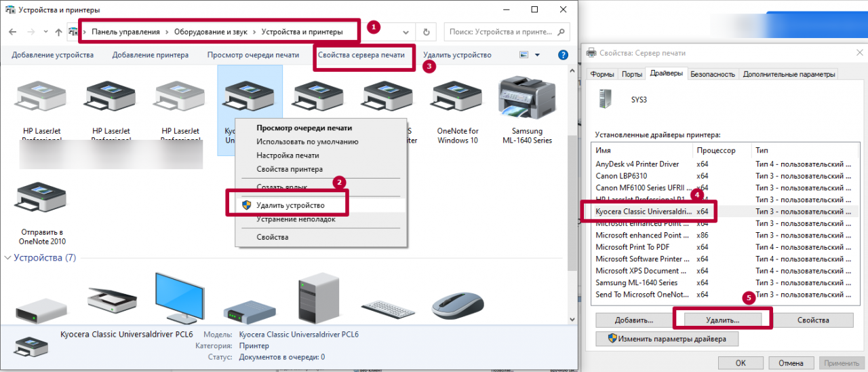Switch to the 'Дополнительные параметры' tab

tap(789, 74)
